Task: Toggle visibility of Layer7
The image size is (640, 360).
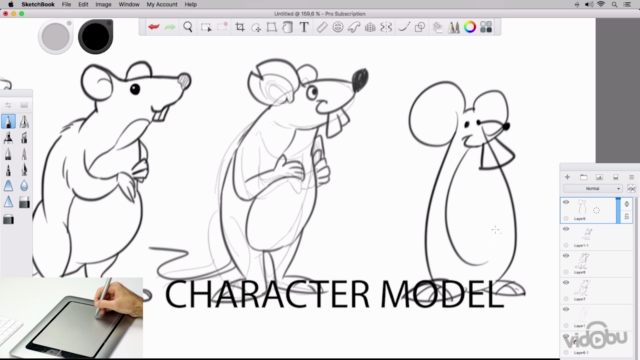Action: [566, 282]
